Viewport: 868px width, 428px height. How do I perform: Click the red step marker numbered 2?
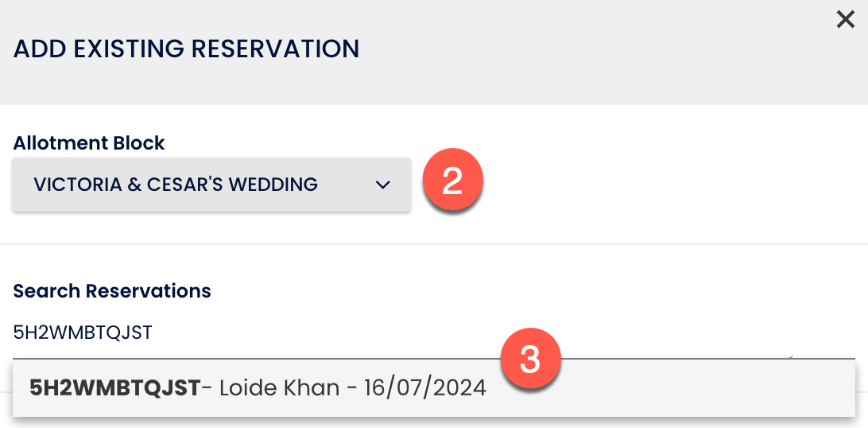tap(451, 181)
